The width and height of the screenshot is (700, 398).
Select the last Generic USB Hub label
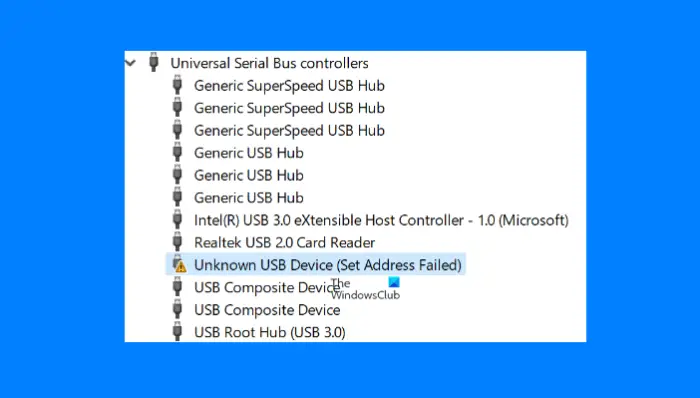coord(249,198)
